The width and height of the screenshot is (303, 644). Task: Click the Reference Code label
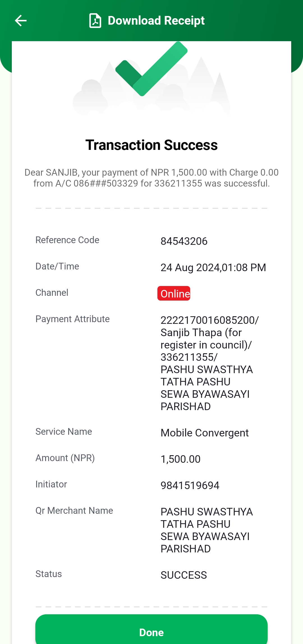click(x=67, y=240)
